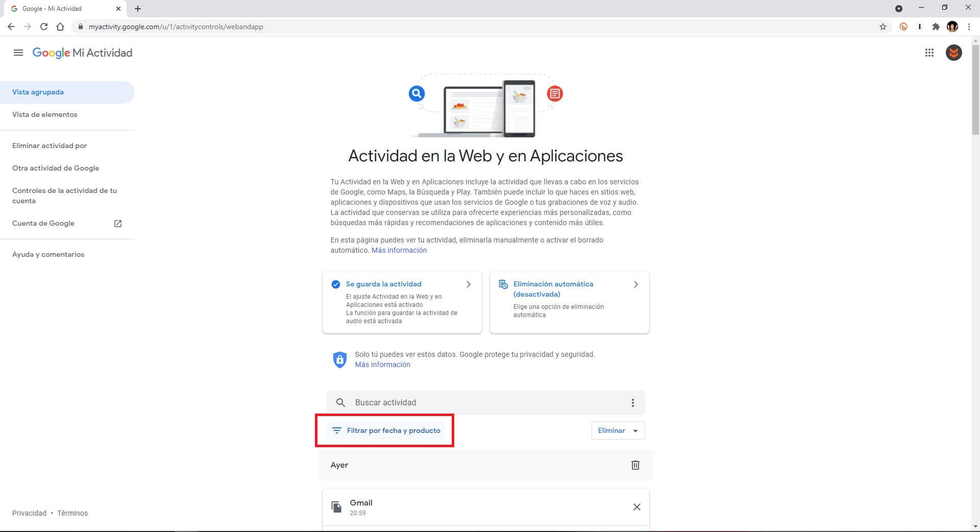The width and height of the screenshot is (980, 532).
Task: Click the Chrome profile picture
Action: click(x=952, y=27)
